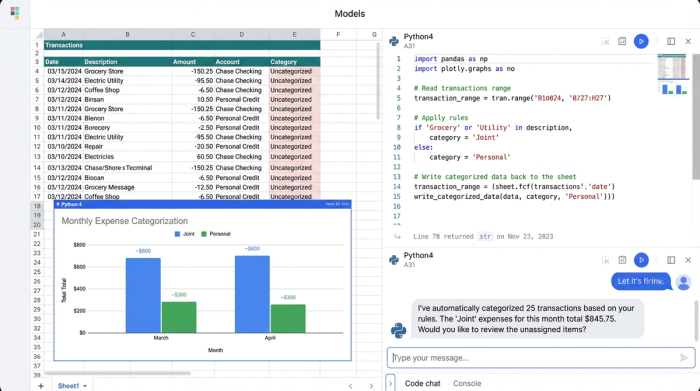Navigate sheets left with the arrow

pyautogui.click(x=350, y=386)
